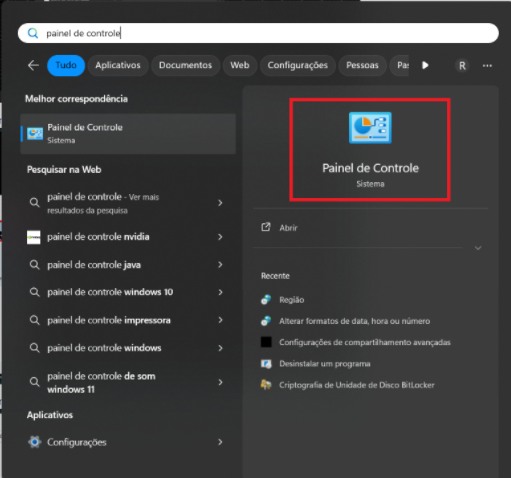This screenshot has width=511, height=478.
Task: Select 'painel de controle windows 10' suggestion
Action: click(128, 292)
